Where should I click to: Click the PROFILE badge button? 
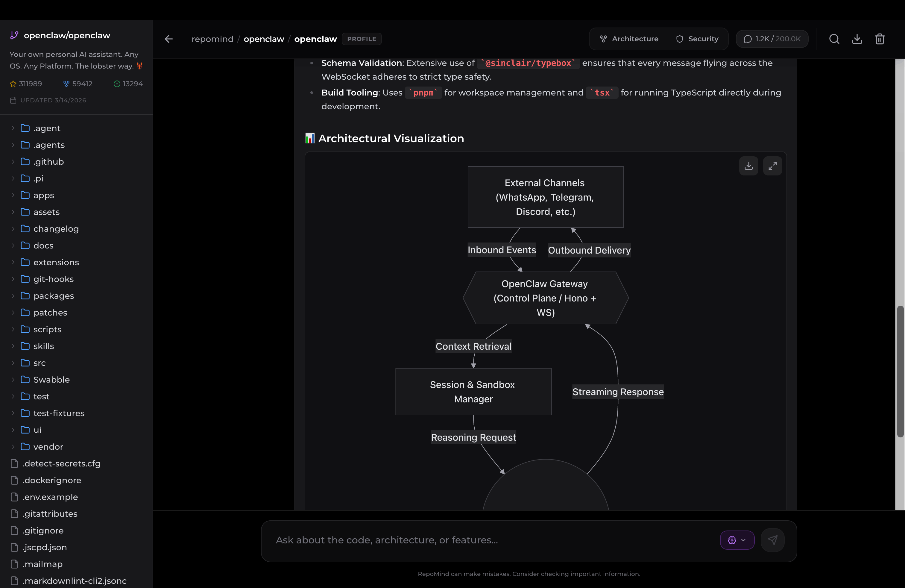(361, 39)
